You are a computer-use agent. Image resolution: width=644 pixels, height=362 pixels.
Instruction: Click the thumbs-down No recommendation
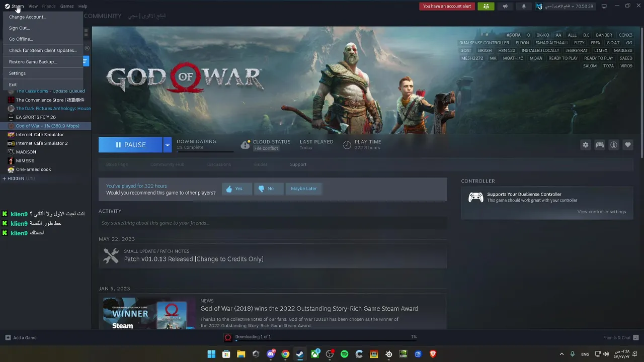pos(269,189)
